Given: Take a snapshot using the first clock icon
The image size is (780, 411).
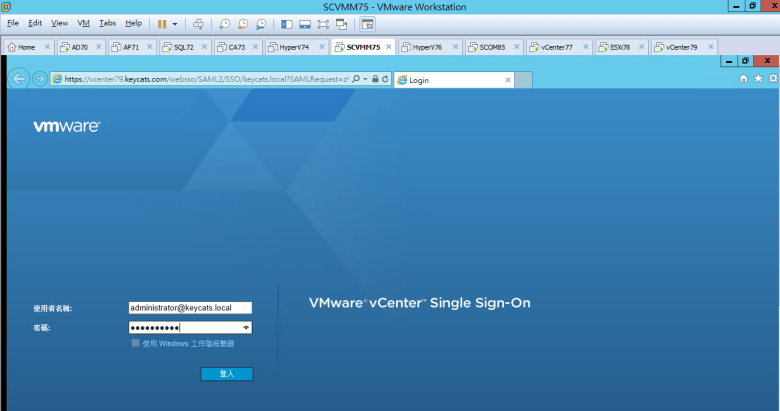Looking at the screenshot, I should [225, 22].
